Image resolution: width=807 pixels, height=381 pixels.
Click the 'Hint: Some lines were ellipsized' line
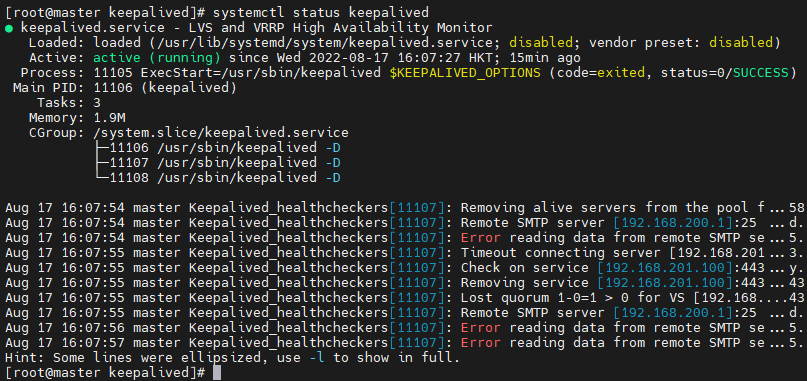click(x=232, y=357)
